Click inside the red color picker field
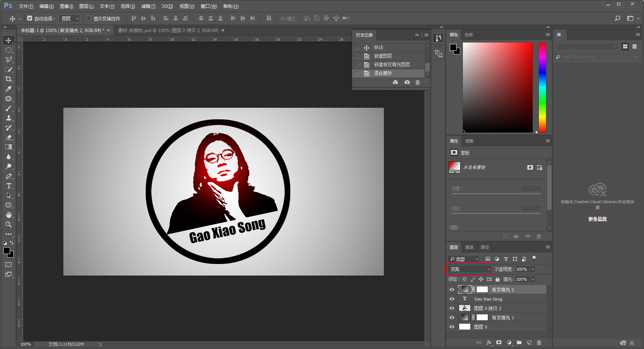 498,87
